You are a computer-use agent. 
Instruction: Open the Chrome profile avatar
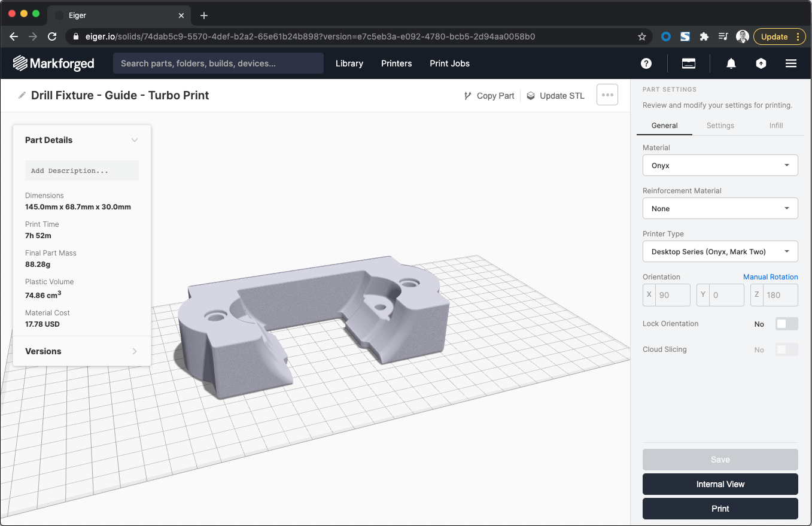(743, 37)
